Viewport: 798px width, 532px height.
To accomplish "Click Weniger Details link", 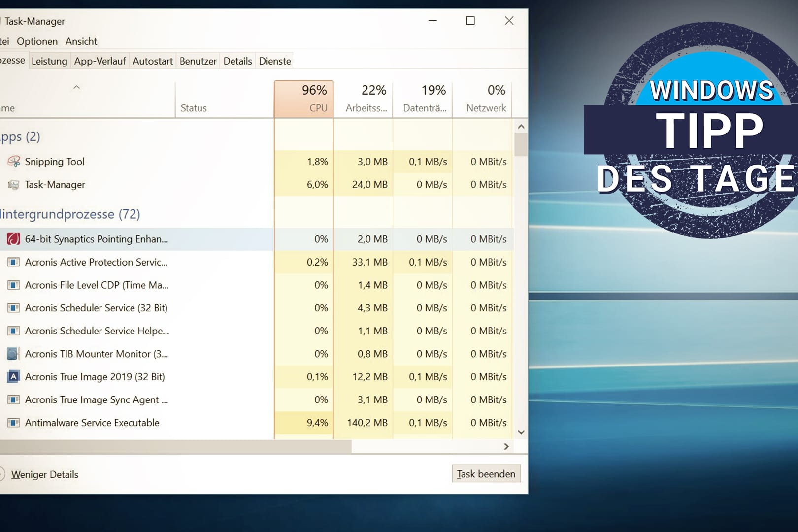I will 44,474.
